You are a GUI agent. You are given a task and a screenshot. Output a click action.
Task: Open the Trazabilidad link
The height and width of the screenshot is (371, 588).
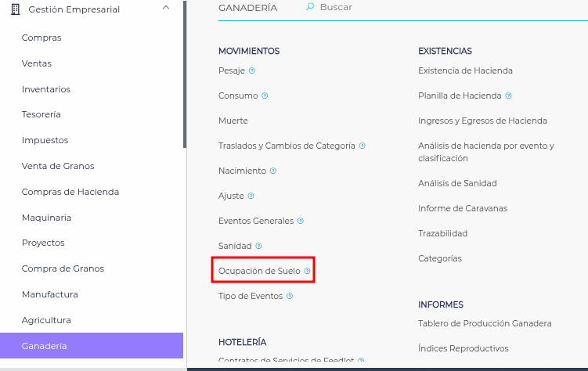pyautogui.click(x=442, y=233)
